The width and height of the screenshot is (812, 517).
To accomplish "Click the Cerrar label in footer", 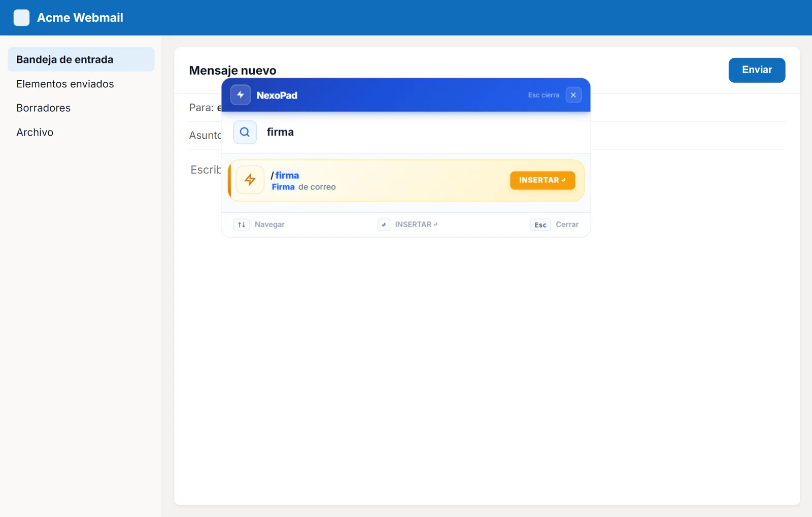I will coord(567,224).
